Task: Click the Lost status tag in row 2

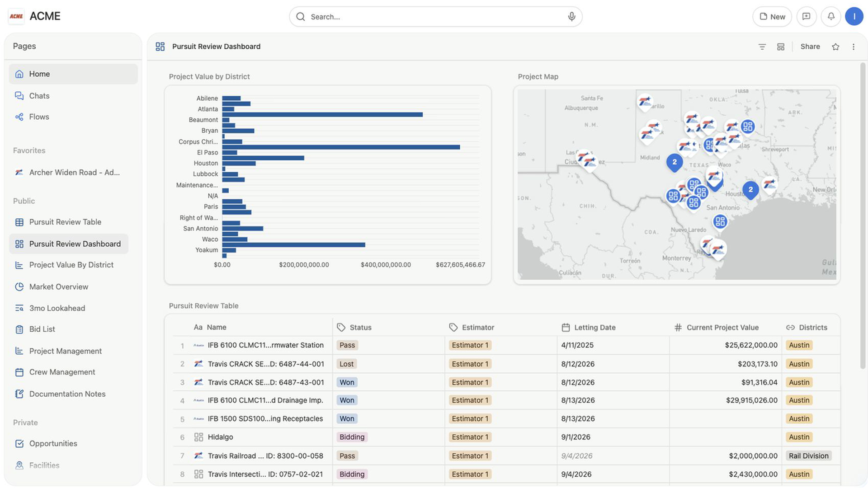Action: [x=347, y=364]
